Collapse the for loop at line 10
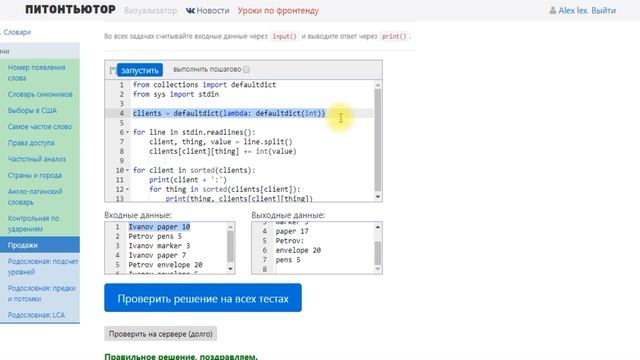Screen dimensions: 640x360 tap(127, 170)
